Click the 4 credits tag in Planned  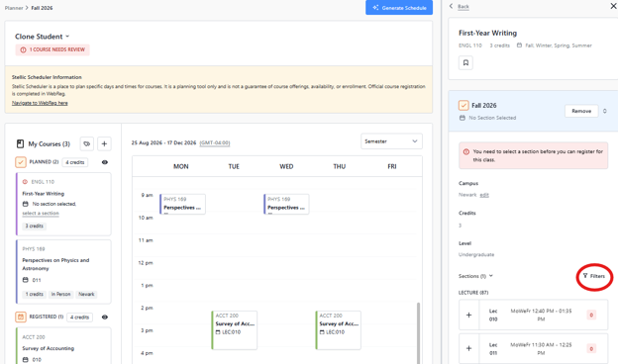tap(75, 162)
